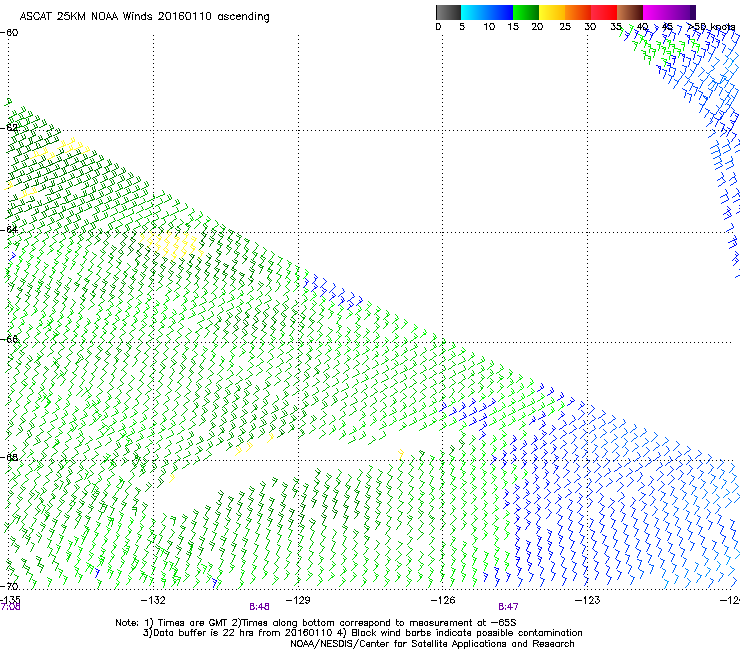This screenshot has width=740, height=650.
Task: Click the red 30–35 knot color bar segment
Action: pyautogui.click(x=604, y=12)
